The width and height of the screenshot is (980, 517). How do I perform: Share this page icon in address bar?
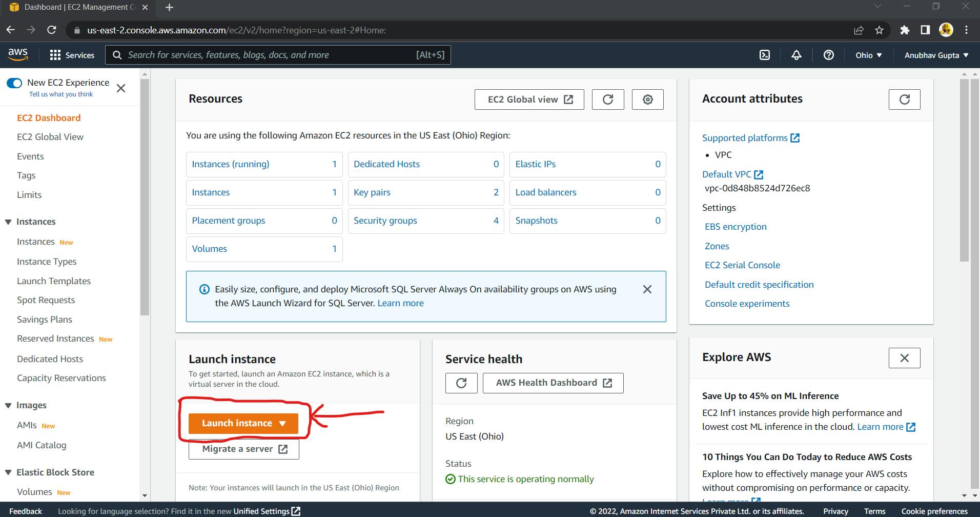(x=859, y=30)
